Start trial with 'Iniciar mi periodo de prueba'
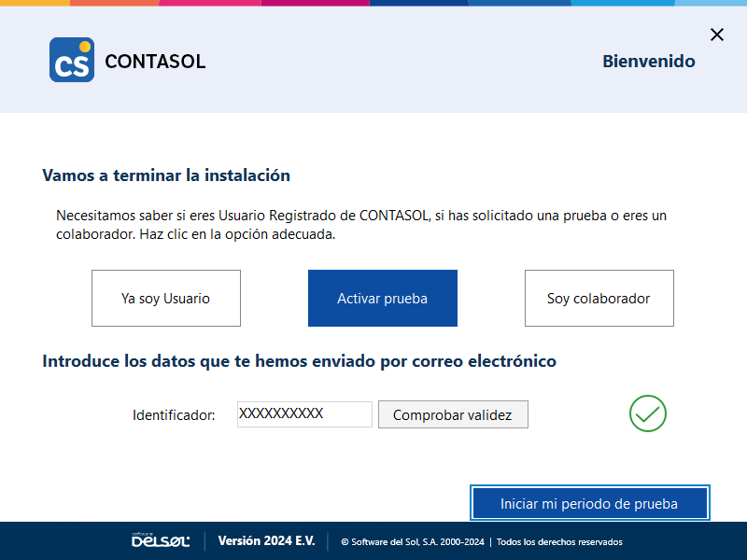Viewport: 747px width, 560px height. [x=590, y=503]
